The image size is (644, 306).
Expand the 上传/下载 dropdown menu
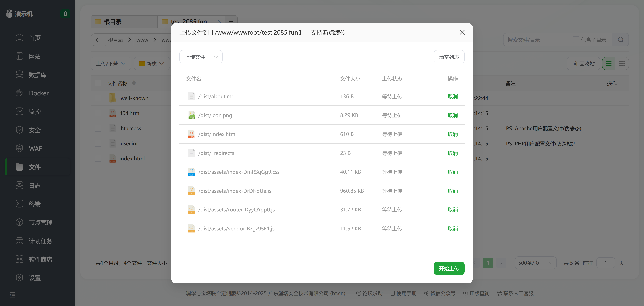(x=111, y=64)
